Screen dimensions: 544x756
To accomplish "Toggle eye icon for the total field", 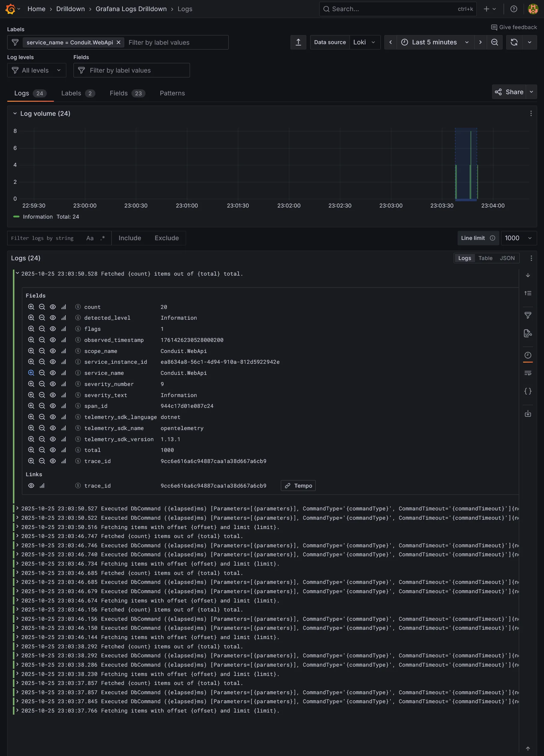I will (53, 450).
